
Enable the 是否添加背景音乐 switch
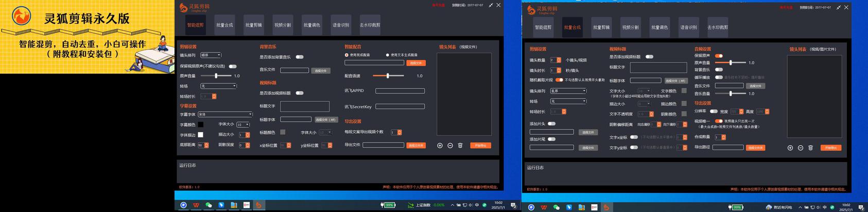tap(300, 57)
